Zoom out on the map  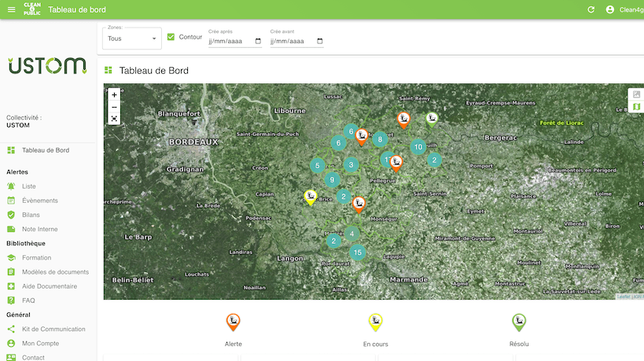click(114, 107)
